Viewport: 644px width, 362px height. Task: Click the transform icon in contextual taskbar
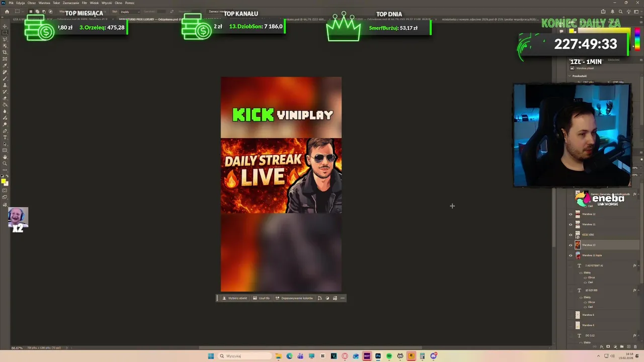tap(319, 298)
